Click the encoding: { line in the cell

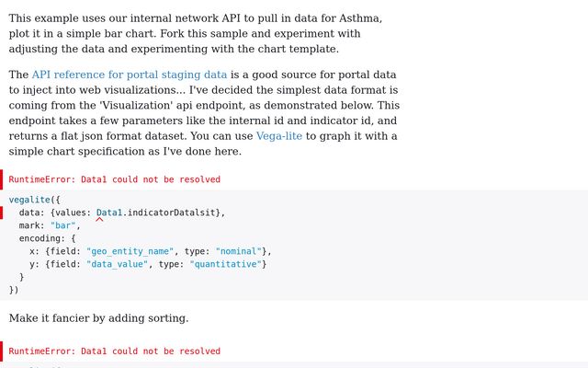point(48,238)
